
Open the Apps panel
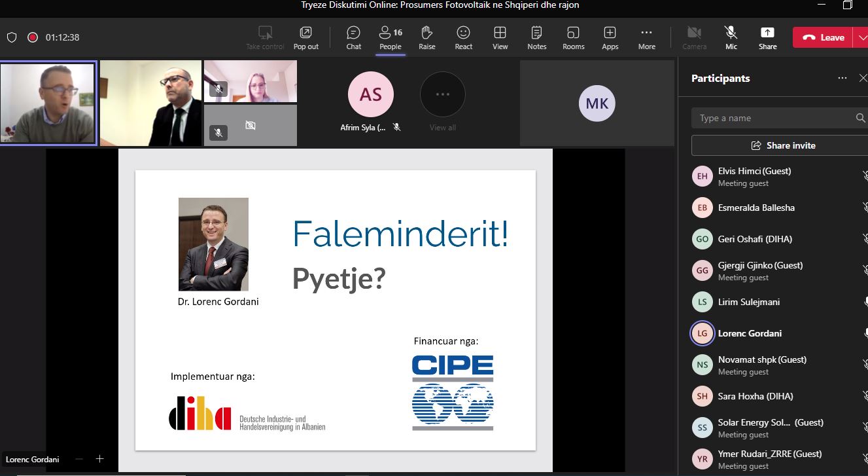point(610,37)
